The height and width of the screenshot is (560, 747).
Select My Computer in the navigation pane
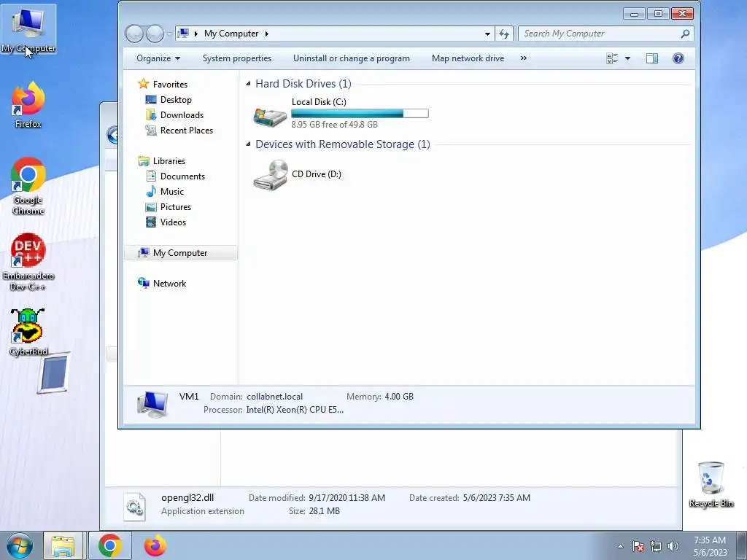[181, 253]
